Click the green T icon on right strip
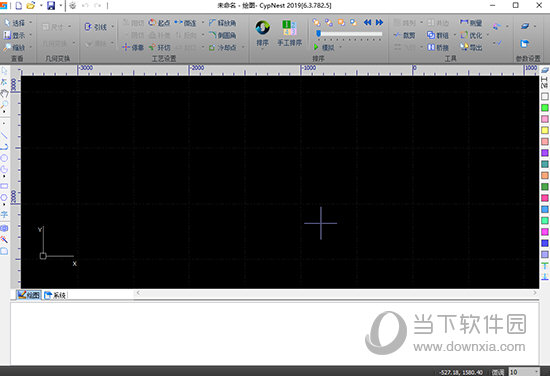 click(544, 266)
